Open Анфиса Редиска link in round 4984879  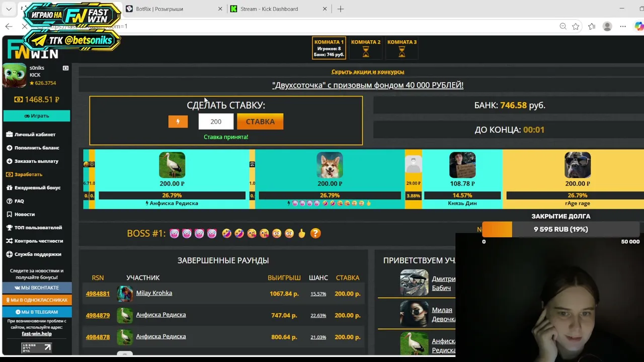click(161, 315)
